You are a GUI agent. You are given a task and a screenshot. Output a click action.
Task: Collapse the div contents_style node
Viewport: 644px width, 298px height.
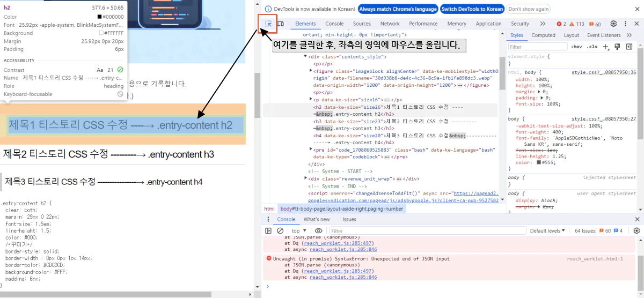pyautogui.click(x=306, y=56)
